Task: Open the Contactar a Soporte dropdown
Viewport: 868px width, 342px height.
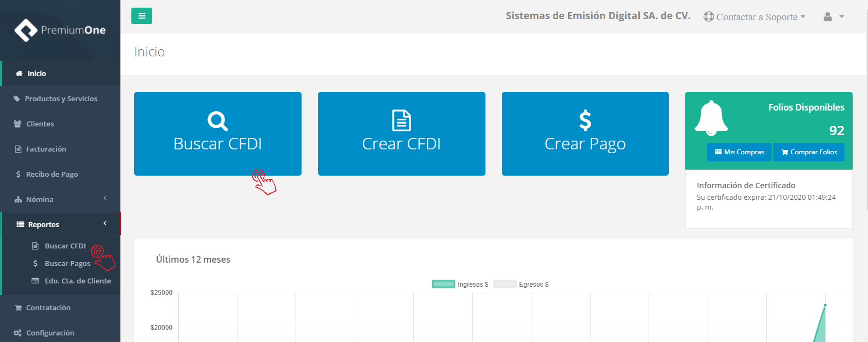Action: pyautogui.click(x=754, y=17)
